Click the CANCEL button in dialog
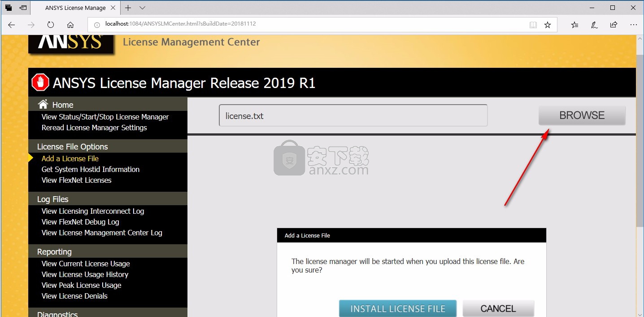This screenshot has width=644, height=317. 498,308
